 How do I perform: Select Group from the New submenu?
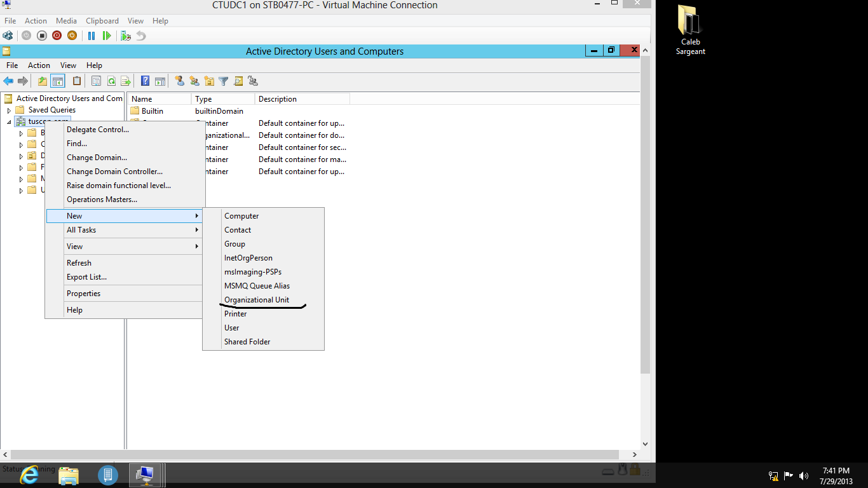[263, 244]
